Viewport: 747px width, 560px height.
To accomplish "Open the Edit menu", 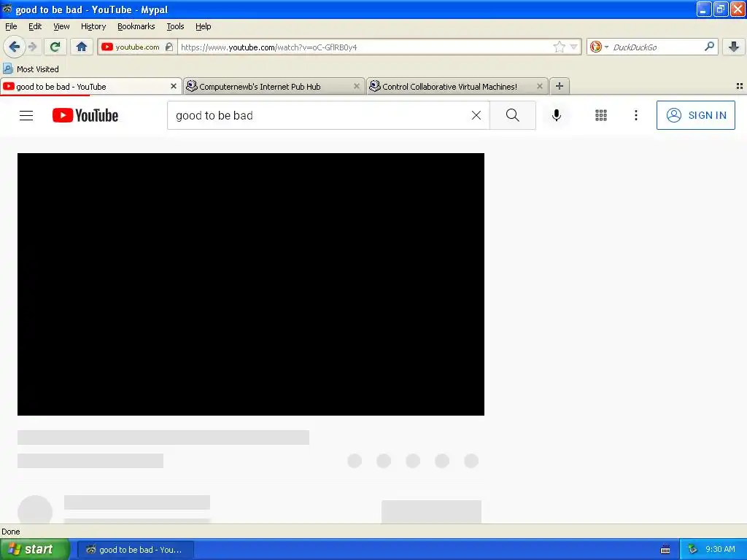I will tap(35, 27).
